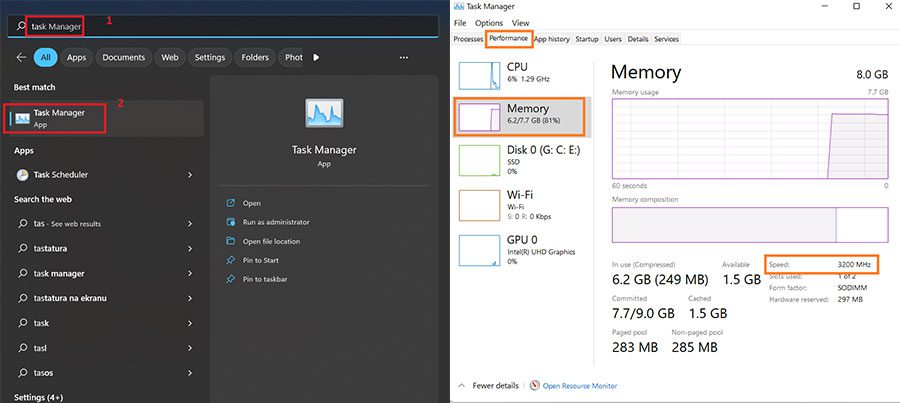Screen dimensions: 900x403
Task: Click in the search input field
Action: 223,26
